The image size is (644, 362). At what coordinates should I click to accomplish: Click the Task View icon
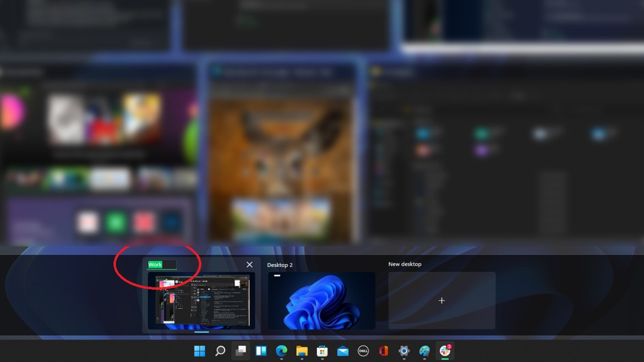(x=240, y=350)
